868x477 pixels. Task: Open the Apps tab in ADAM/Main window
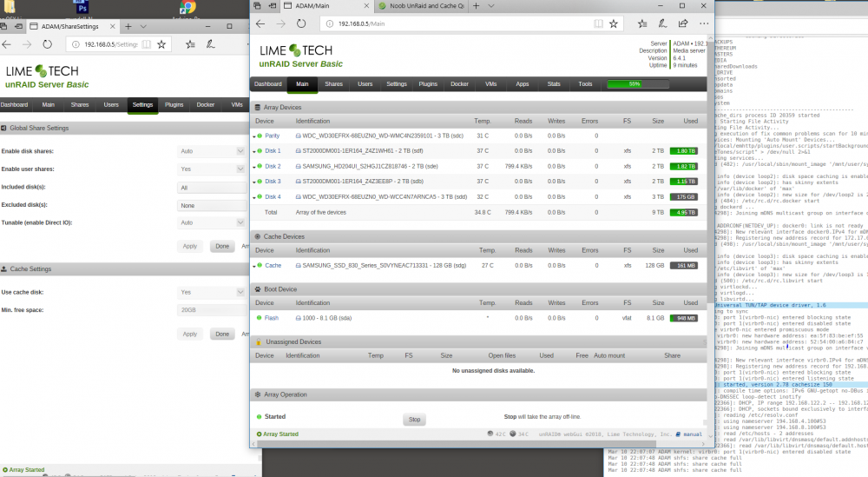click(523, 84)
